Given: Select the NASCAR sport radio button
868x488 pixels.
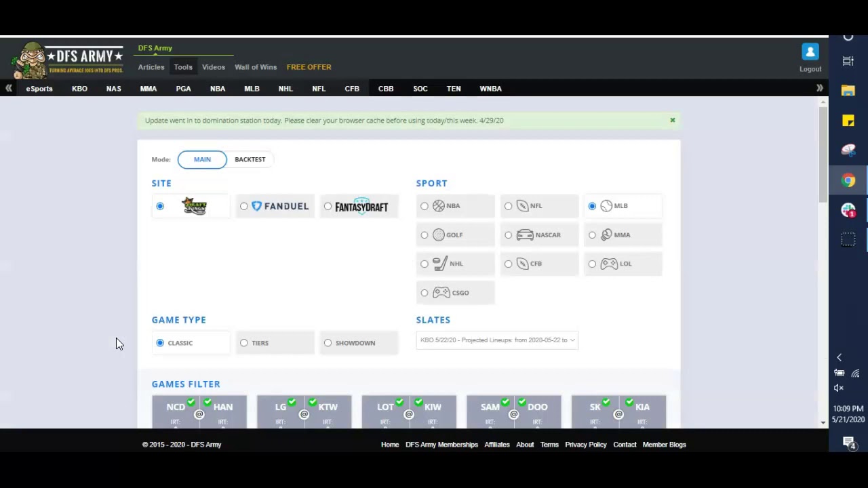Looking at the screenshot, I should pos(509,235).
